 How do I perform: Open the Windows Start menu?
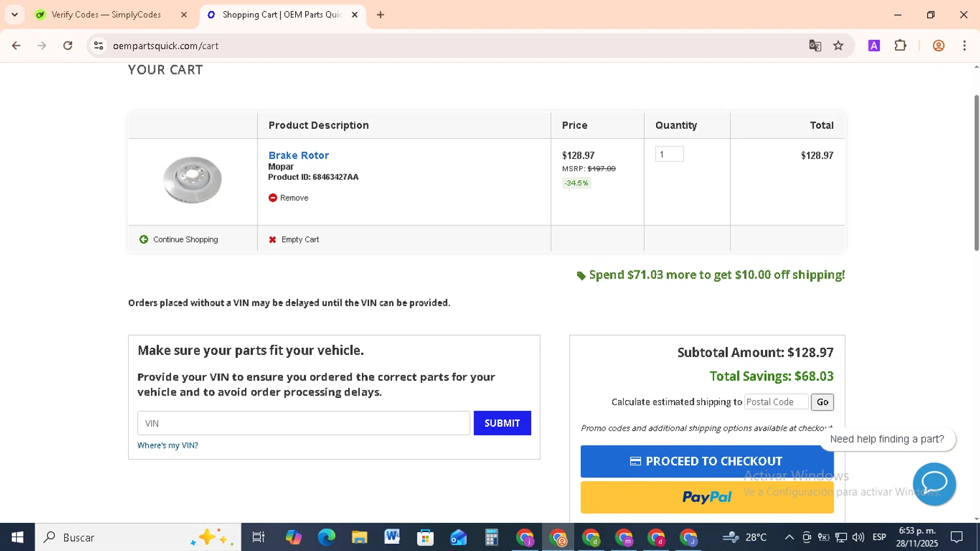(x=17, y=537)
